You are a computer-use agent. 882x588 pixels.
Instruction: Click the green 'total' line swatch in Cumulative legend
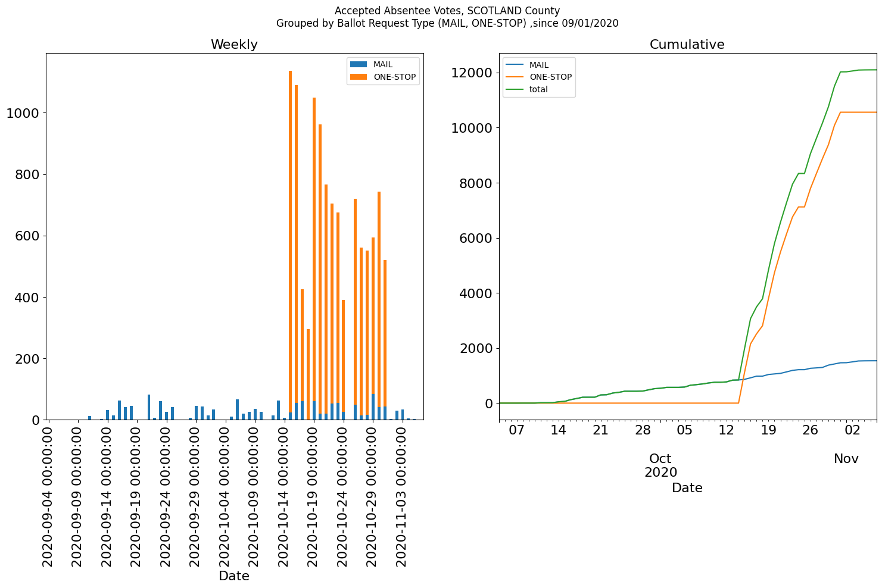[x=515, y=90]
